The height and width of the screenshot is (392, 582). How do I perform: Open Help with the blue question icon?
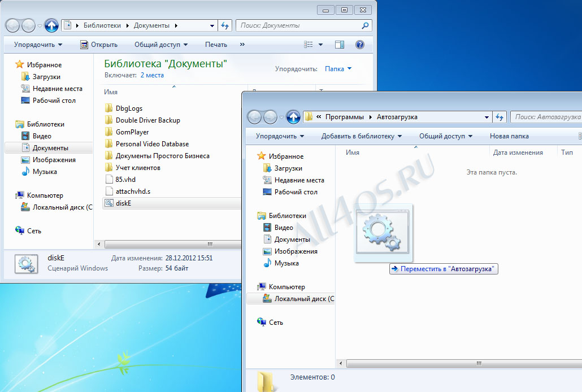[360, 45]
